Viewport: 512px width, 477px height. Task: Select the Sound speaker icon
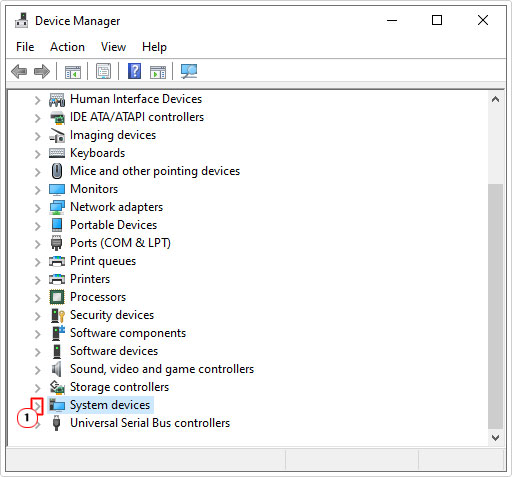(x=56, y=369)
